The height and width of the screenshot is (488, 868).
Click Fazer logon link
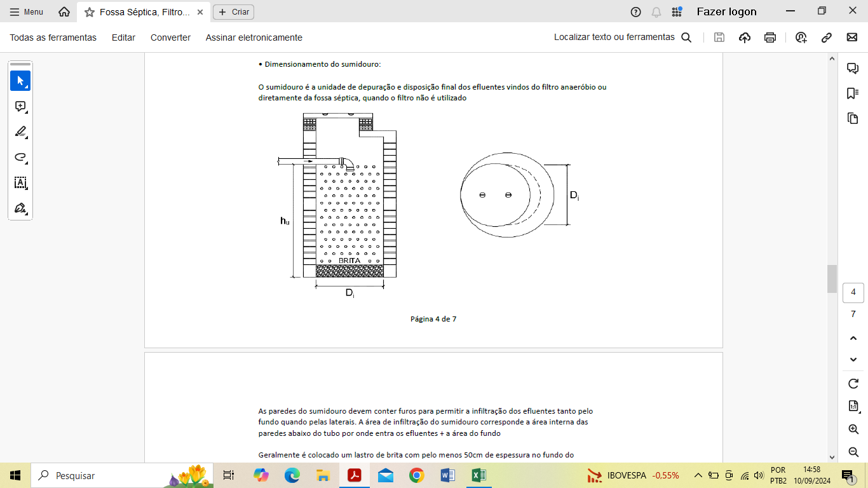coord(726,12)
